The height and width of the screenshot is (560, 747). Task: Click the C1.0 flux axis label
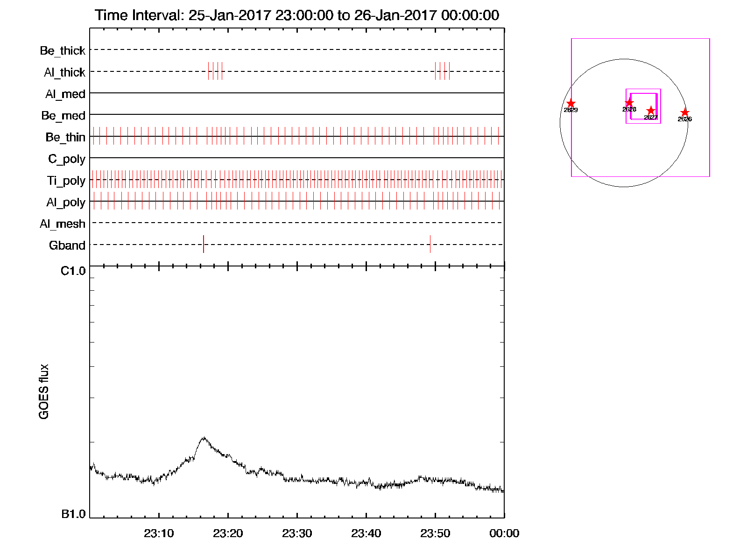coord(73,271)
